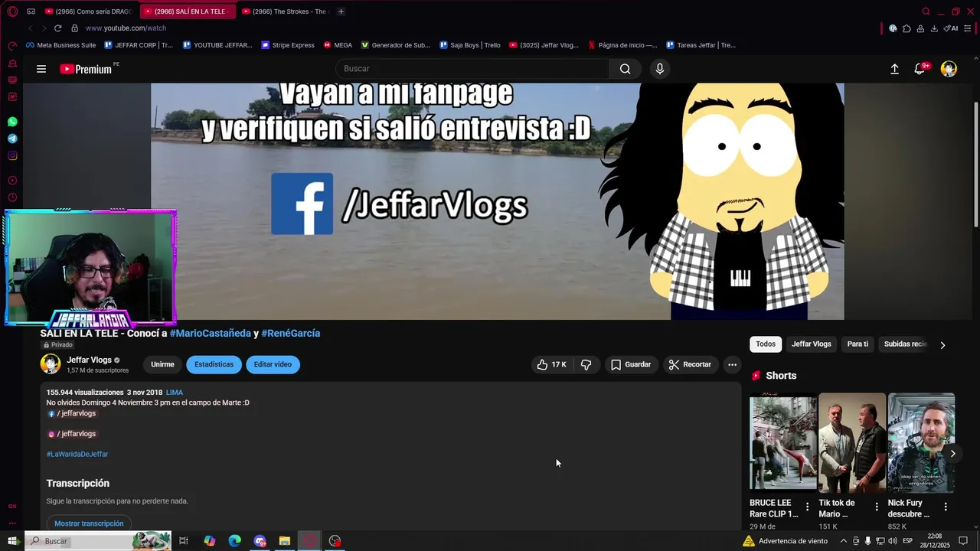Screen dimensions: 980x551
Task: Open Facebook / jeffarvlogs link in description
Action: 73,413
